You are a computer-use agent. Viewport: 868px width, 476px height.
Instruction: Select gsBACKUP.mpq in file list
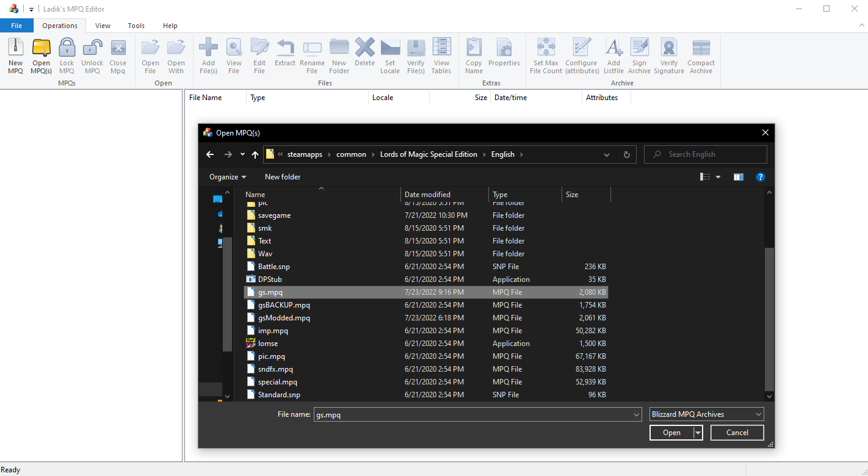click(426, 305)
